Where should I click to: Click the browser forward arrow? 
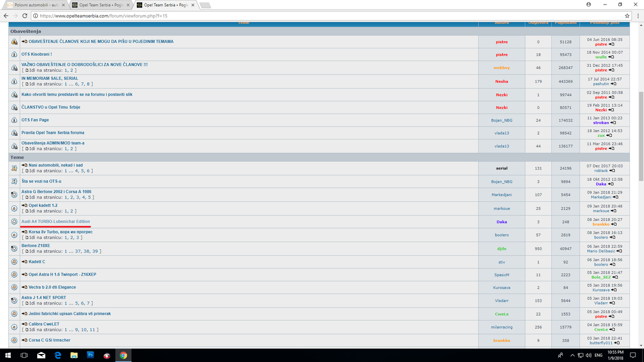click(x=16, y=16)
